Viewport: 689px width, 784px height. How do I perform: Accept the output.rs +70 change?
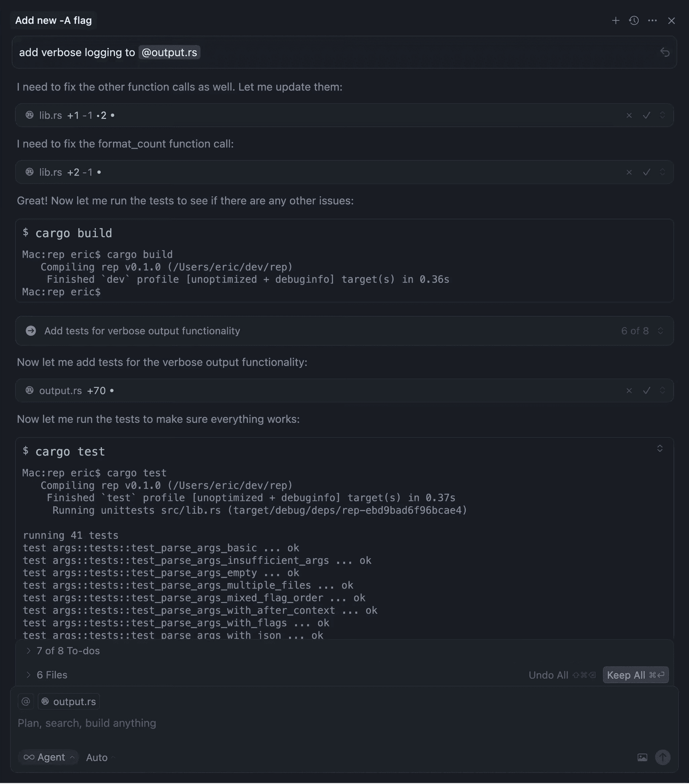(646, 391)
